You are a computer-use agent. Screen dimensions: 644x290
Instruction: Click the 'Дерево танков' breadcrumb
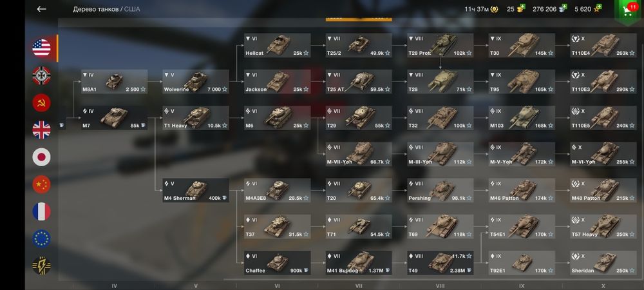[96, 9]
